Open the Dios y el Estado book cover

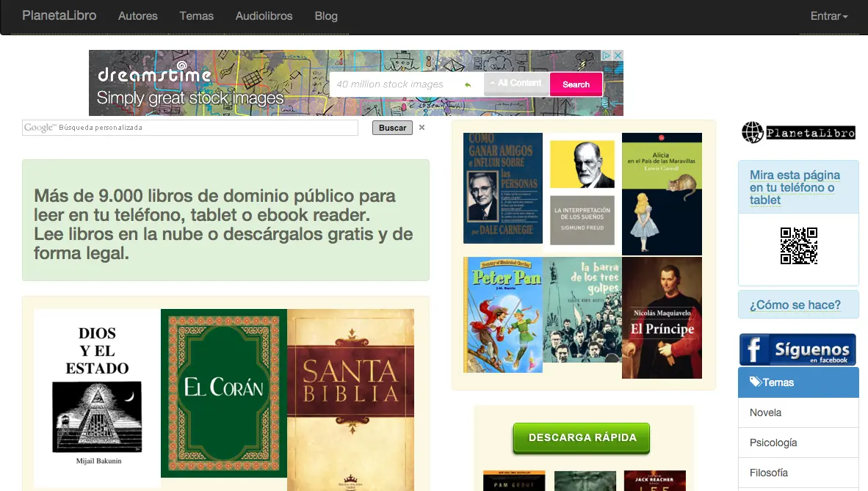click(98, 398)
